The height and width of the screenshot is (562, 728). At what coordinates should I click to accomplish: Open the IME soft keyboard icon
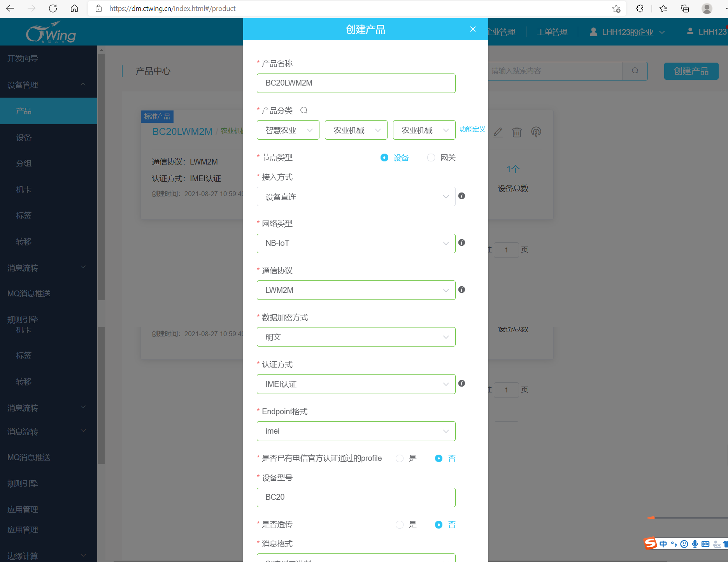pos(705,544)
